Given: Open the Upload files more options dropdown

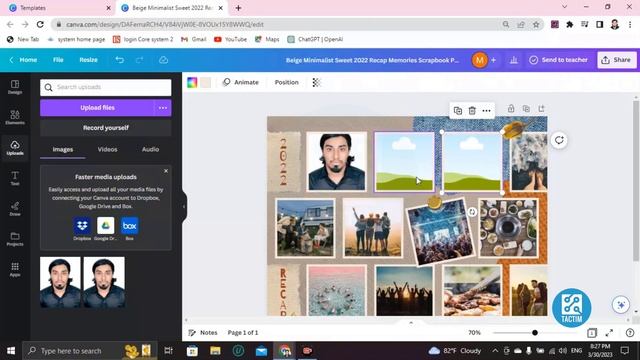Looking at the screenshot, I should tap(163, 108).
